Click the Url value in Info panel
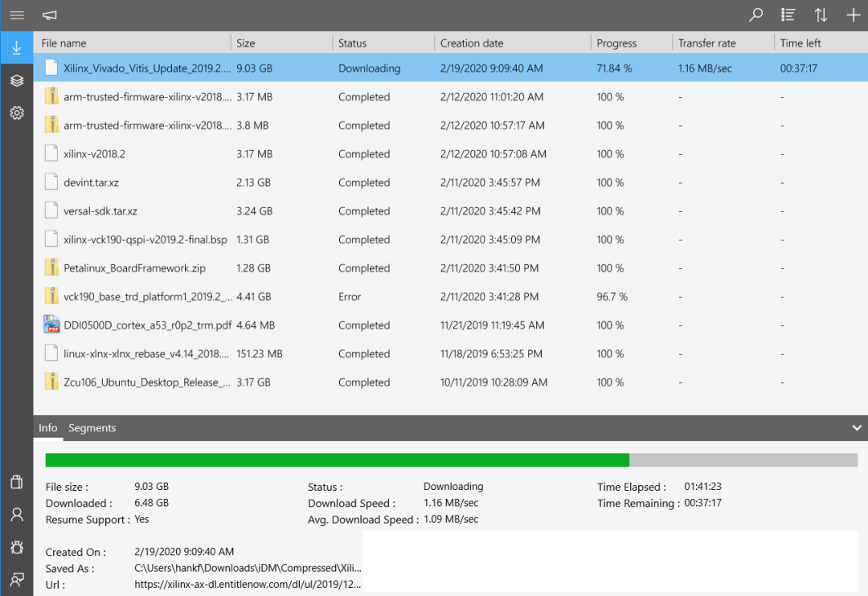 (x=248, y=584)
